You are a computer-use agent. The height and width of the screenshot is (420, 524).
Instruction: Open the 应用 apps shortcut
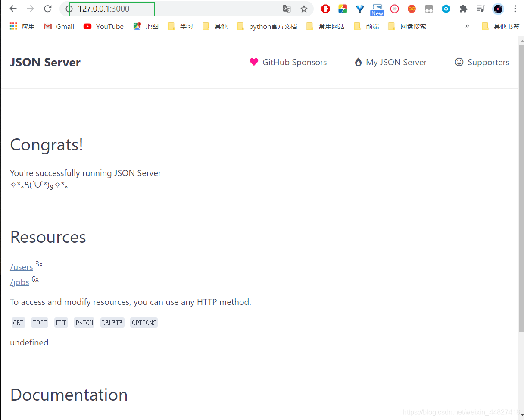click(x=22, y=26)
